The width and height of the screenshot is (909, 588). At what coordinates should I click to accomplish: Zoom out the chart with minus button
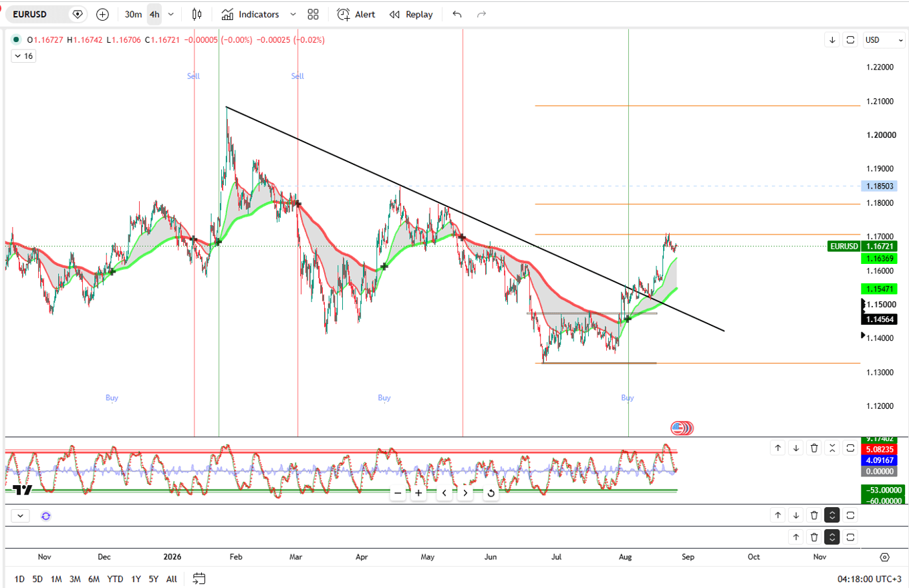click(398, 493)
